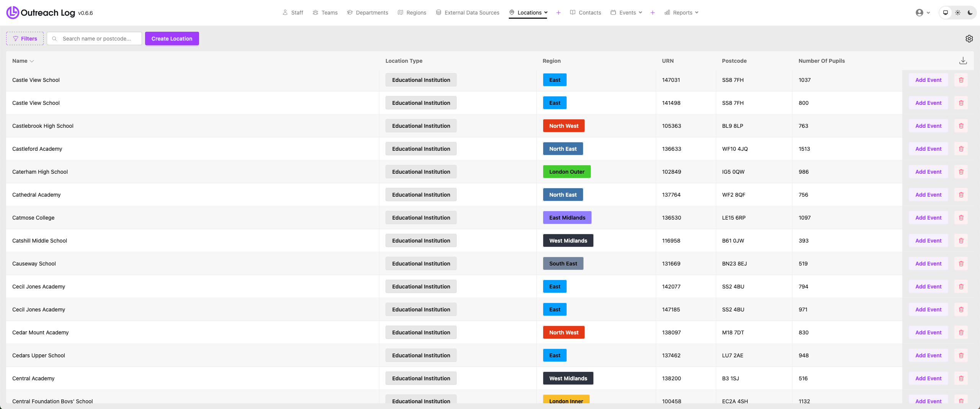Switch to dark mode moon toggle
980x409 pixels.
click(970, 13)
